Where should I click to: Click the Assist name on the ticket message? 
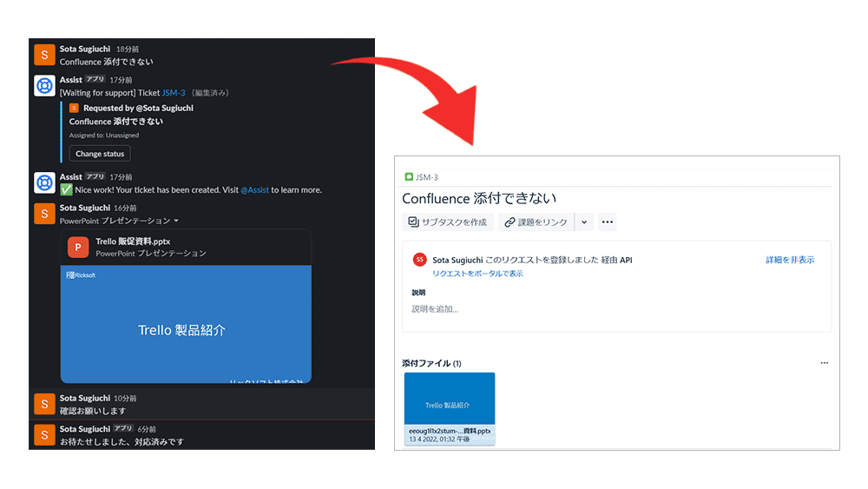pos(71,80)
